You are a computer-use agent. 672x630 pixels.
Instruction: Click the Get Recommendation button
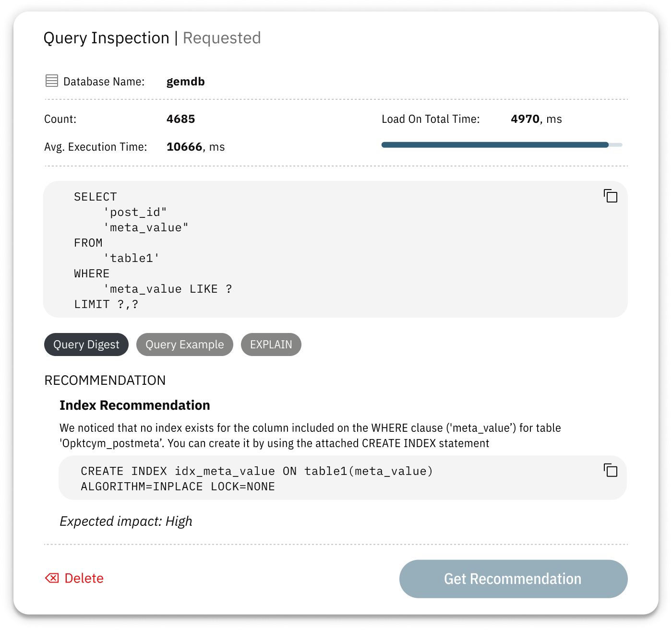coord(514,579)
